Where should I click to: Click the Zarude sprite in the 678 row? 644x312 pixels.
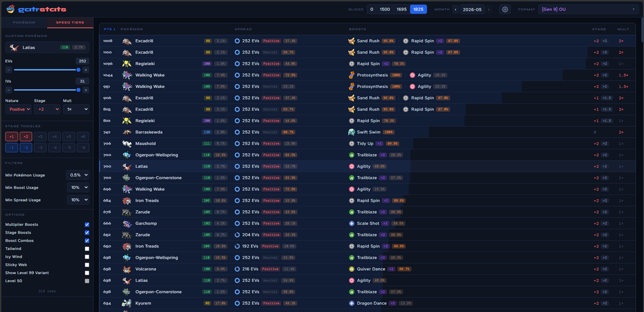click(x=126, y=212)
